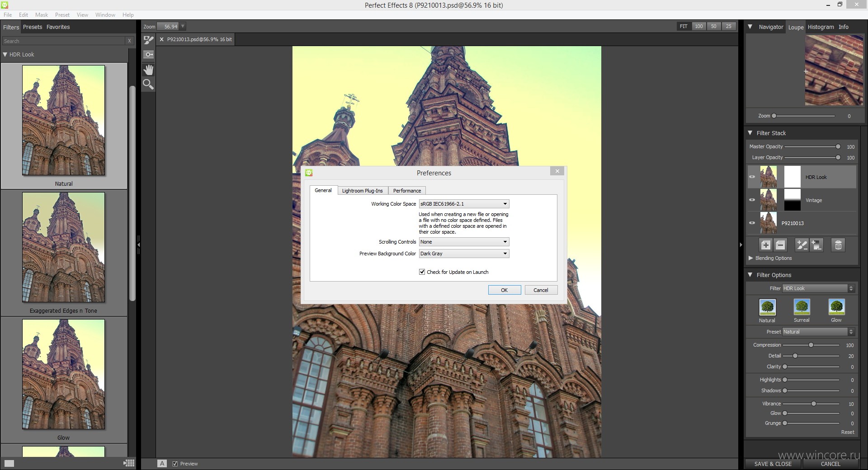The height and width of the screenshot is (470, 868).
Task: Select the Vintage layer mask thumbnail
Action: coord(792,200)
